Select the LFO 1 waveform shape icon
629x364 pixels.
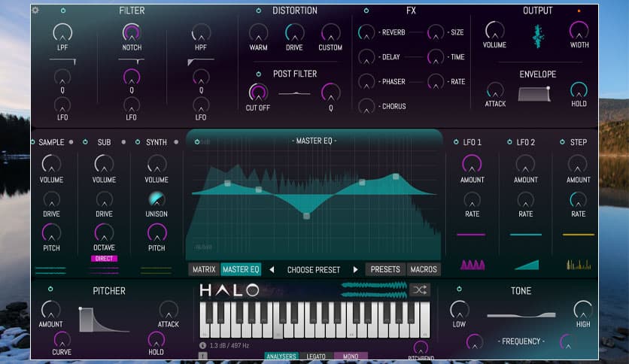[x=473, y=265]
